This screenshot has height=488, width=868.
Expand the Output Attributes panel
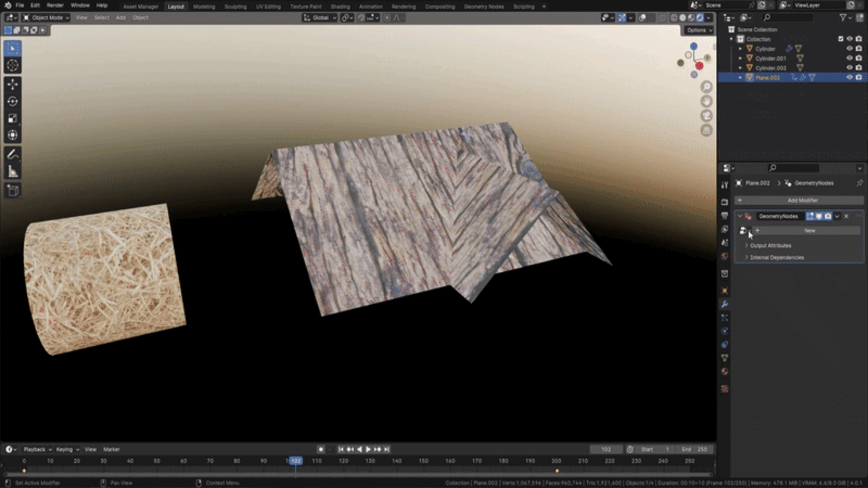[x=770, y=246]
